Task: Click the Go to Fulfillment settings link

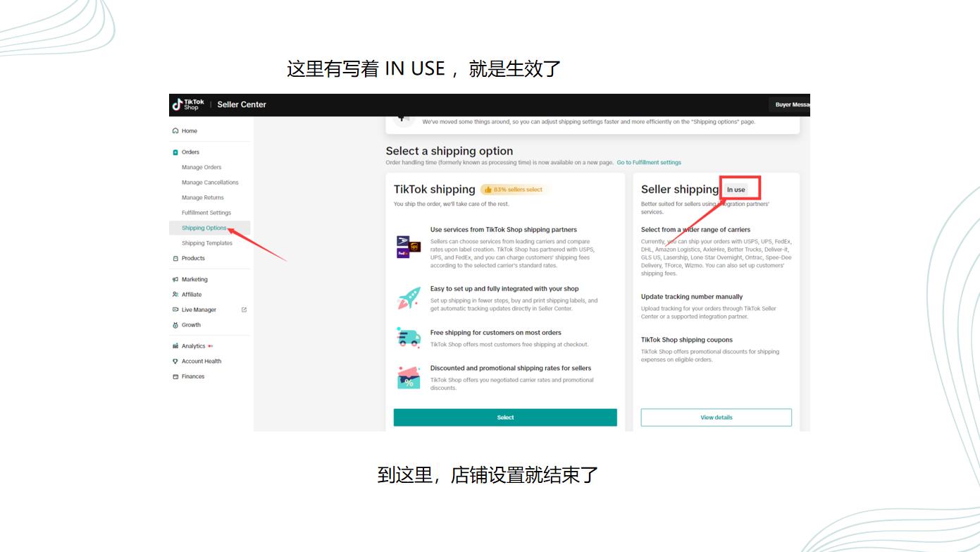Action: [x=649, y=163]
